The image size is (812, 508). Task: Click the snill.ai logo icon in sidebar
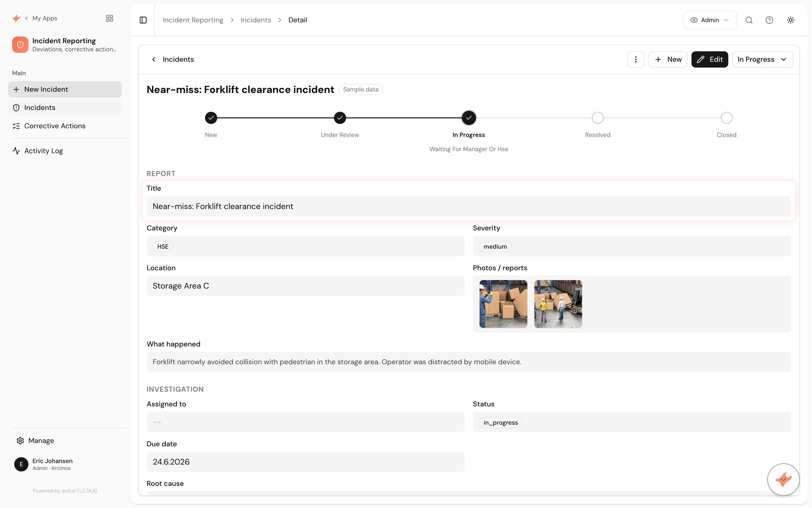[x=16, y=18]
